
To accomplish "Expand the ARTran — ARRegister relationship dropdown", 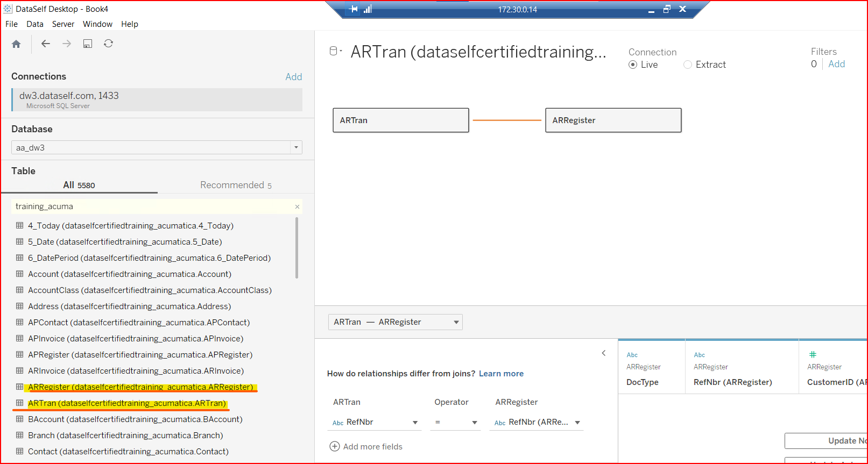I will 456,323.
